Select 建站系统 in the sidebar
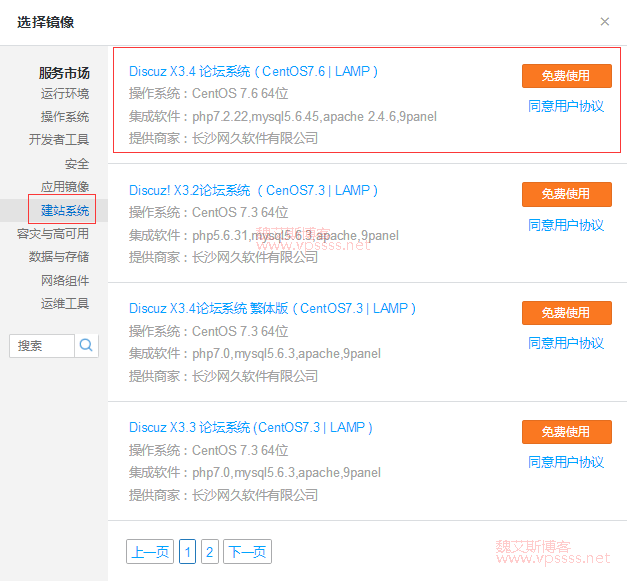This screenshot has width=627, height=581. tap(65, 210)
